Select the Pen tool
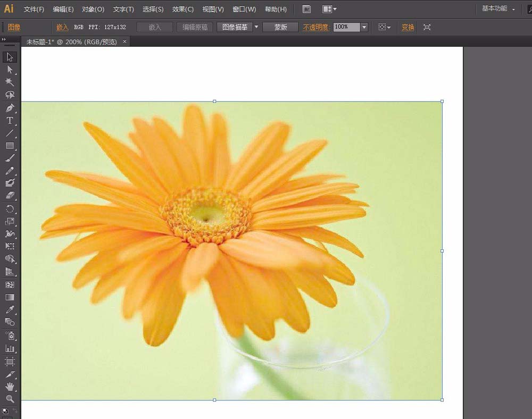 click(10, 108)
